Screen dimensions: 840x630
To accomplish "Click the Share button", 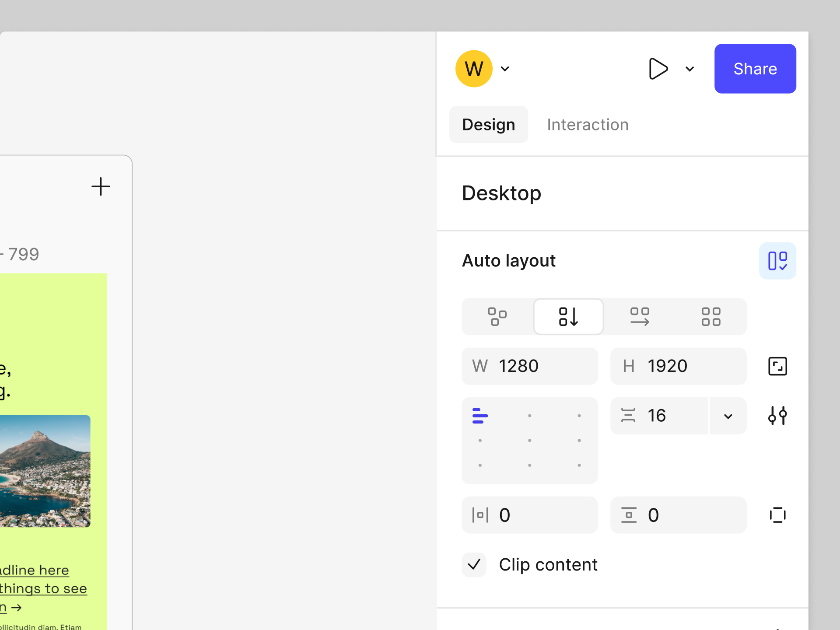I will click(755, 69).
